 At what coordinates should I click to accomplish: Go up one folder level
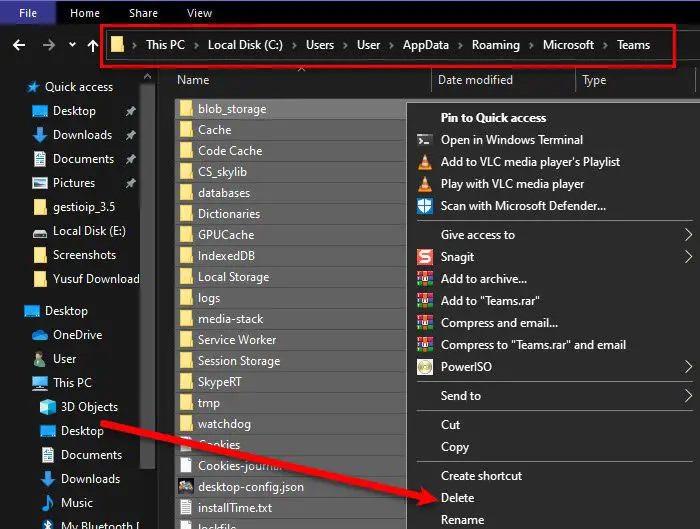click(x=92, y=45)
